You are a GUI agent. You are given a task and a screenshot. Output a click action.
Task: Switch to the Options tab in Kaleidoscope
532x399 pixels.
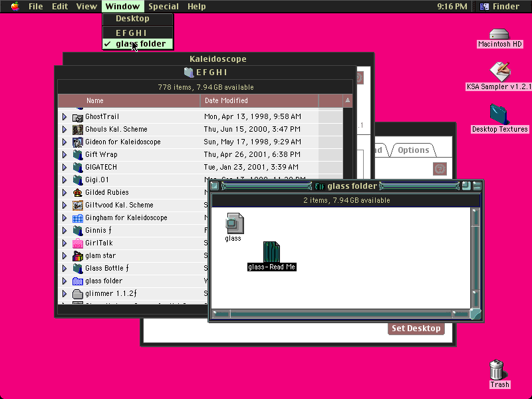pyautogui.click(x=413, y=150)
